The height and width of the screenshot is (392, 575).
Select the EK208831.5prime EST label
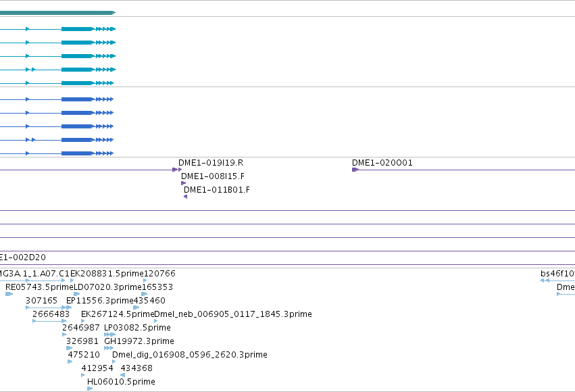pyautogui.click(x=107, y=274)
